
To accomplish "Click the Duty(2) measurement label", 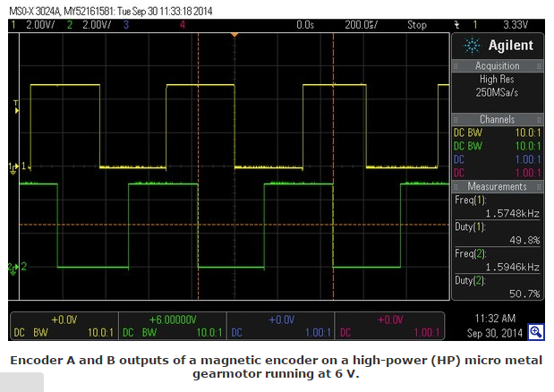I will (470, 280).
